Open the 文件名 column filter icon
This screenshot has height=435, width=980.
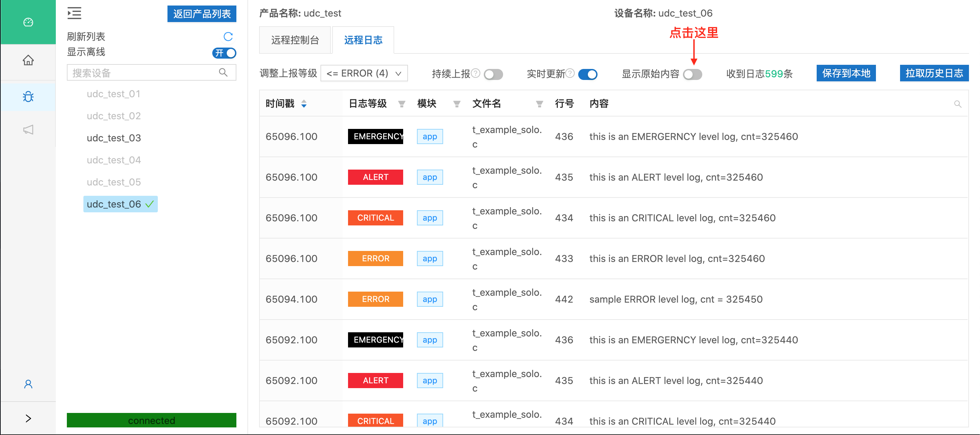coord(540,104)
